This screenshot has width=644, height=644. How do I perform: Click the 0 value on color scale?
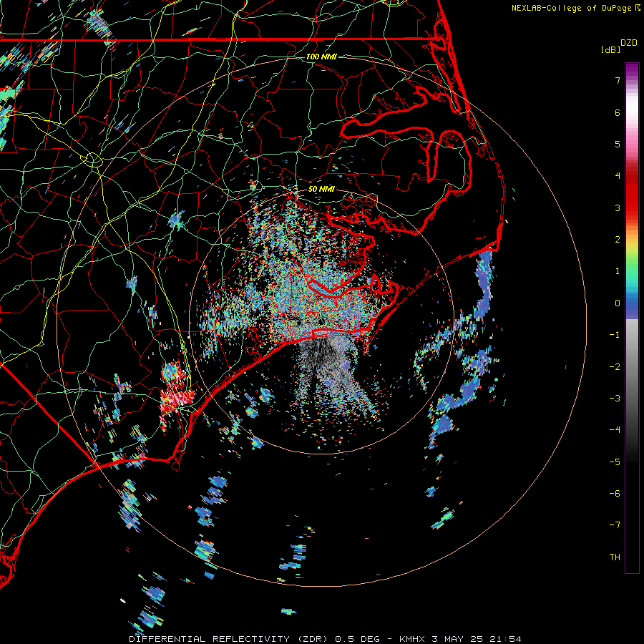pos(618,303)
